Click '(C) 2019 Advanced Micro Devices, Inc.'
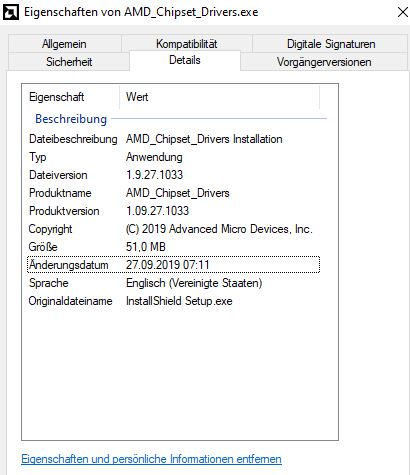 [219, 229]
